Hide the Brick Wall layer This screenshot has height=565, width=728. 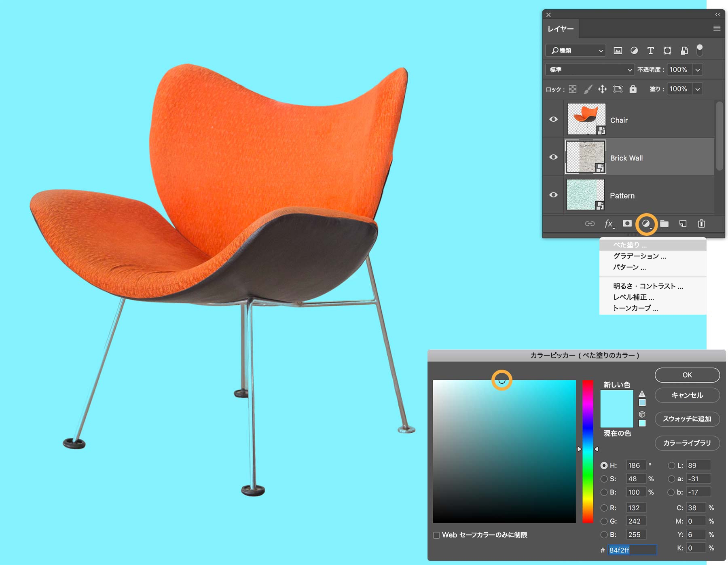click(x=553, y=157)
